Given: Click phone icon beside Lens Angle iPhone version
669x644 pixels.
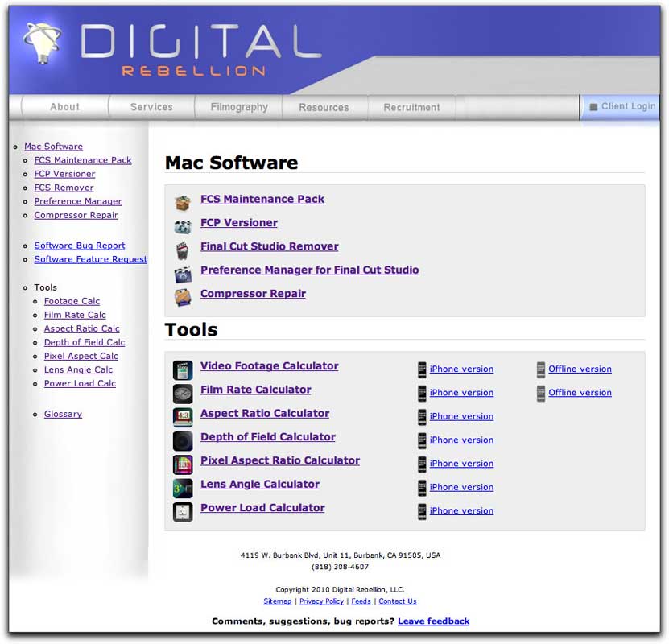Looking at the screenshot, I should click(x=422, y=488).
